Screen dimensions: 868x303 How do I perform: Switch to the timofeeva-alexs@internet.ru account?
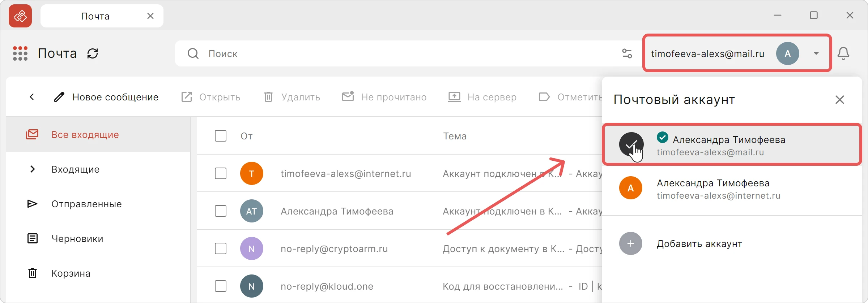pyautogui.click(x=732, y=189)
